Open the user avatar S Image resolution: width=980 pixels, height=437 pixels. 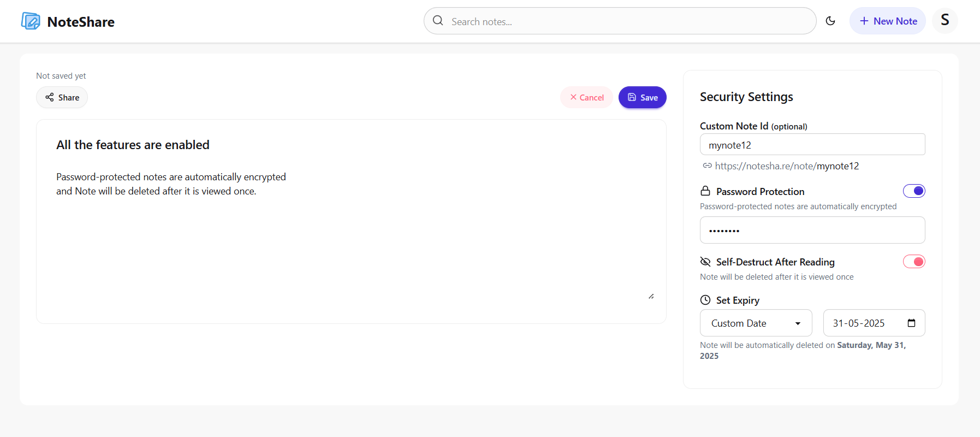click(x=945, y=21)
